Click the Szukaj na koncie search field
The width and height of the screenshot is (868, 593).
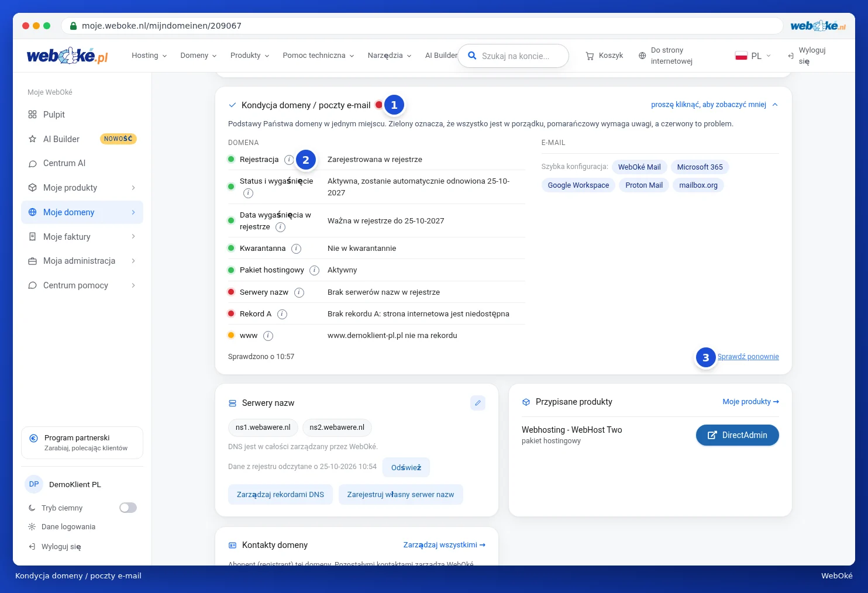click(513, 56)
